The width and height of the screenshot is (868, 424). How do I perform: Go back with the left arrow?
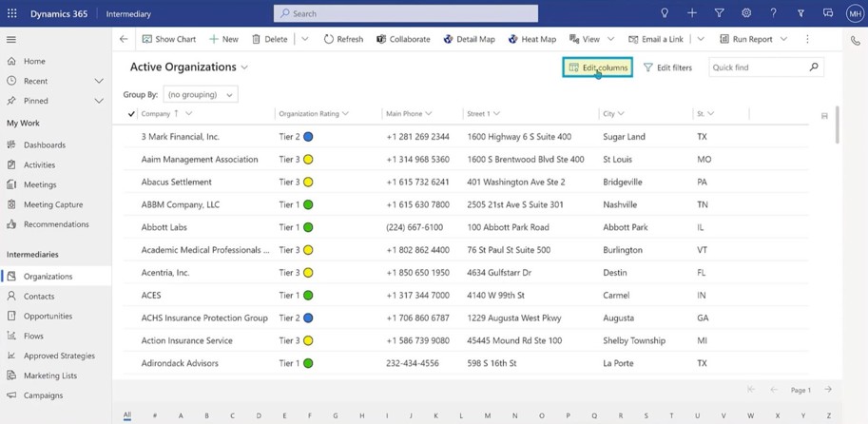pos(124,39)
